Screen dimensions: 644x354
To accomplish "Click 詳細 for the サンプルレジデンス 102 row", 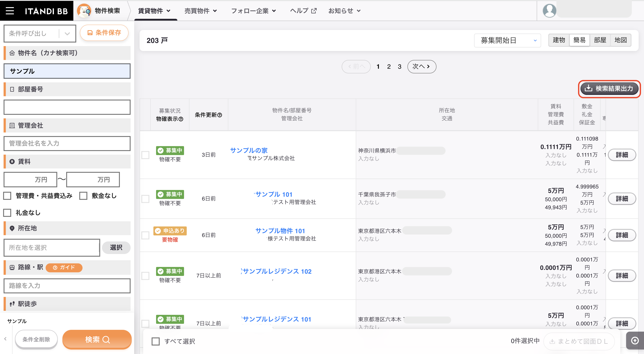I will click(622, 276).
